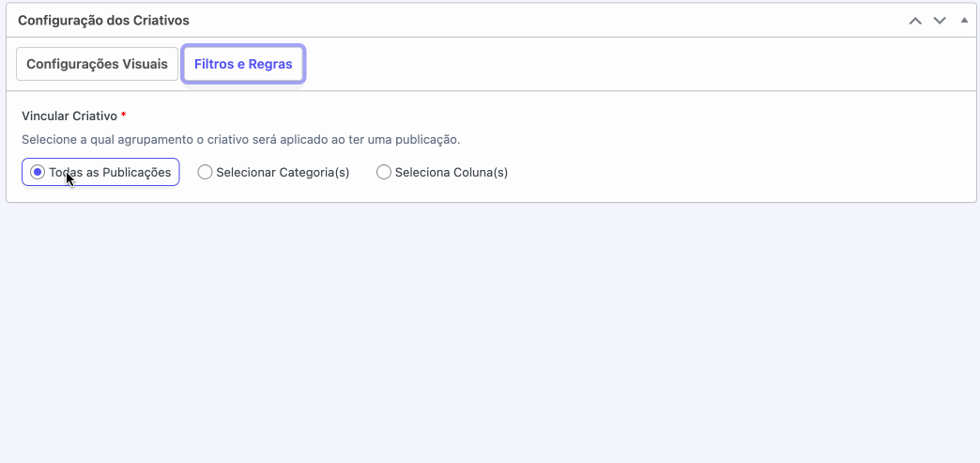The height and width of the screenshot is (463, 980).
Task: Switch to the Configurações Visuais tab
Action: click(x=97, y=64)
